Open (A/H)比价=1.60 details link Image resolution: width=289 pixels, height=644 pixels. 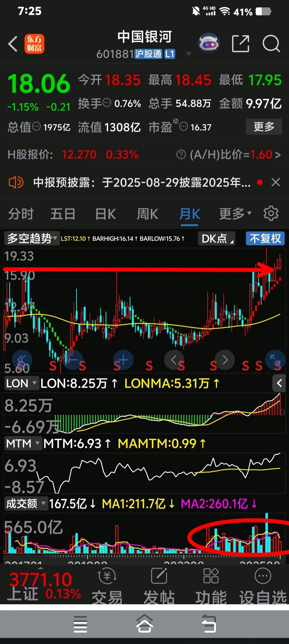235,155
